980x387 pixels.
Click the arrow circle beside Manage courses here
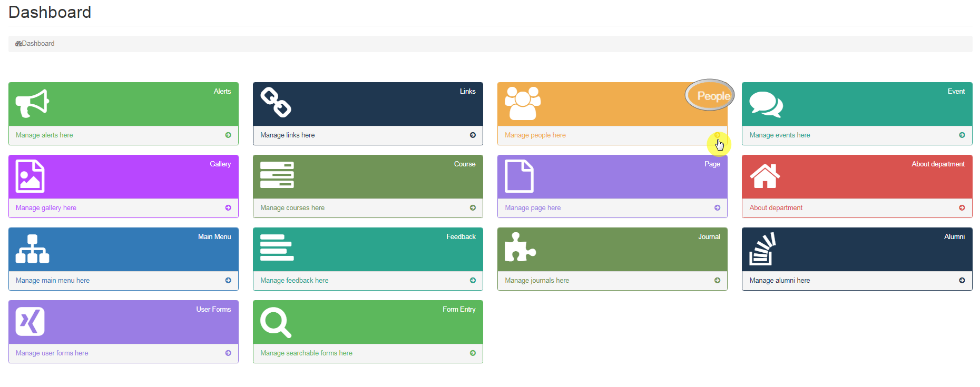[x=473, y=208]
